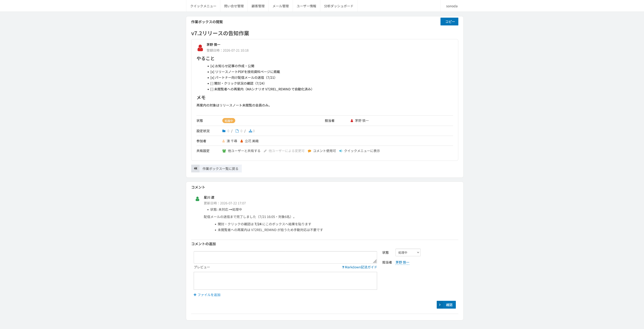This screenshot has width=644, height=329.
Task: Click the コピー button
Action: tap(449, 22)
